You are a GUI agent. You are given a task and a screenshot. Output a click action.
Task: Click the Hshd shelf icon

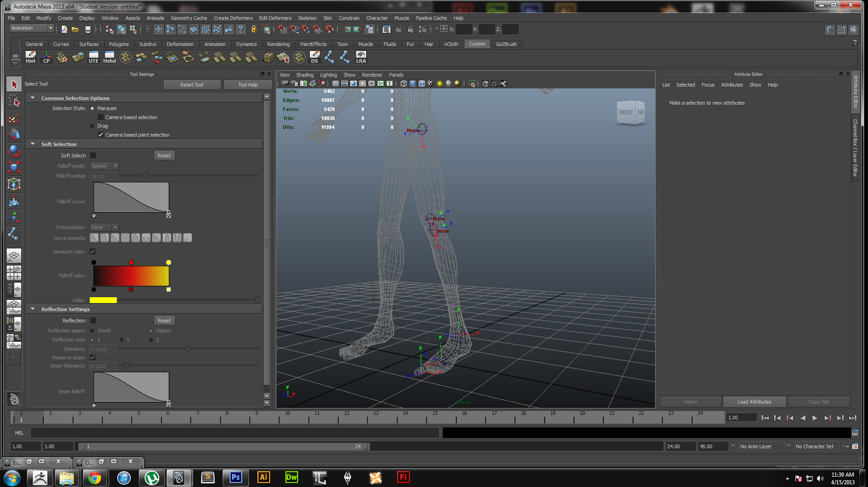110,57
